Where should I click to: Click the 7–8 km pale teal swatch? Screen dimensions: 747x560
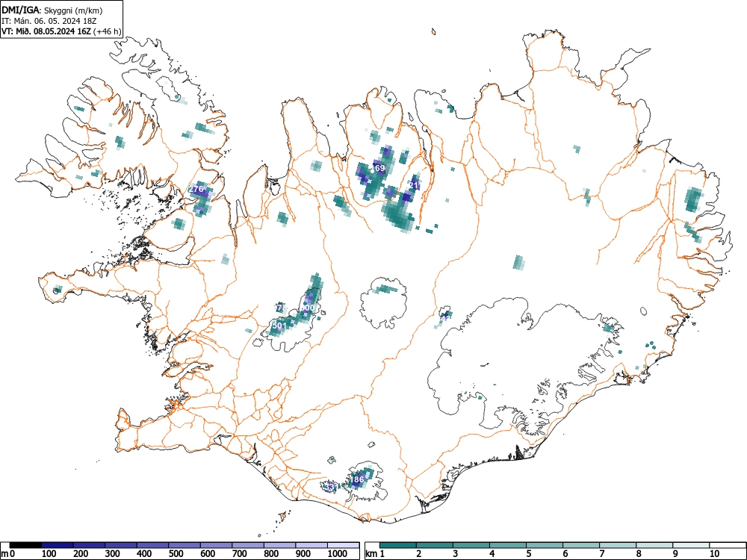point(618,545)
